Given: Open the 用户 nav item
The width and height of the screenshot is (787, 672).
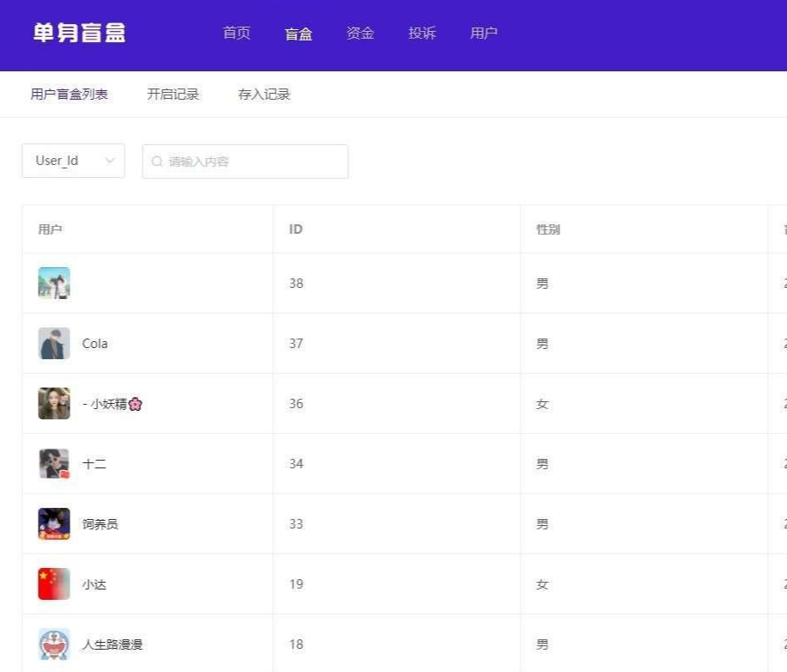Looking at the screenshot, I should coord(484,34).
